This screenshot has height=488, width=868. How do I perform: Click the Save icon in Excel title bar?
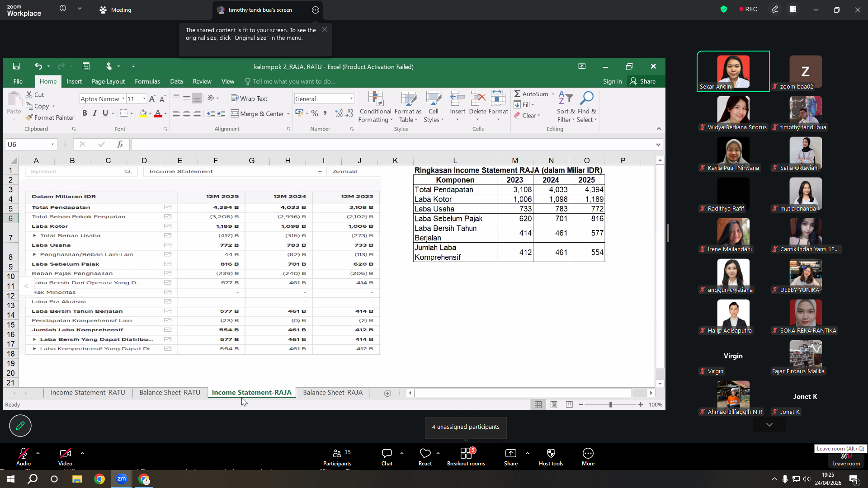pos(16,66)
